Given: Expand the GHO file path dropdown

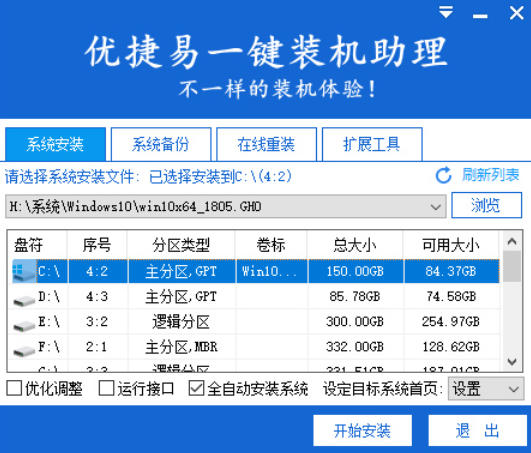Looking at the screenshot, I should (436, 207).
